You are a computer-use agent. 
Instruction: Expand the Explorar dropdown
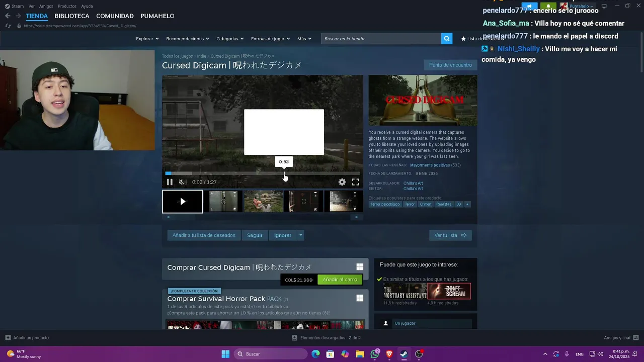[x=147, y=39]
